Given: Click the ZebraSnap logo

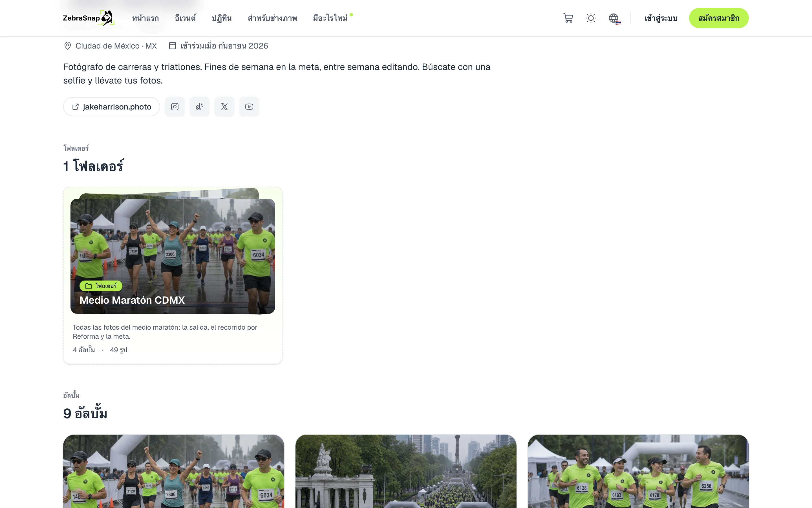Looking at the screenshot, I should [89, 18].
